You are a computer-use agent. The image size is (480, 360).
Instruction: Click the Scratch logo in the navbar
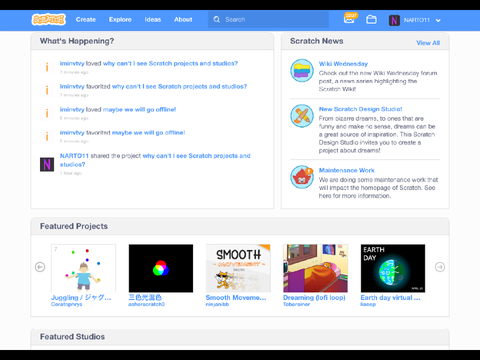49,20
